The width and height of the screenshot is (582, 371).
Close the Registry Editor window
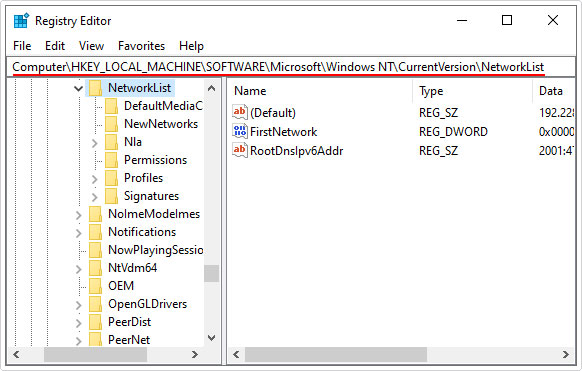point(553,20)
